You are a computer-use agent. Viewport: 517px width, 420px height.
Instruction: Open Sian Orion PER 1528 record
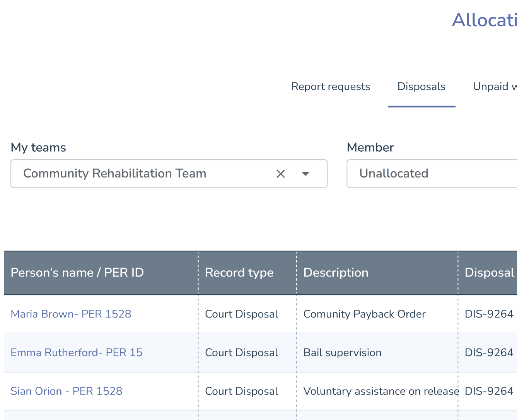pyautogui.click(x=66, y=391)
